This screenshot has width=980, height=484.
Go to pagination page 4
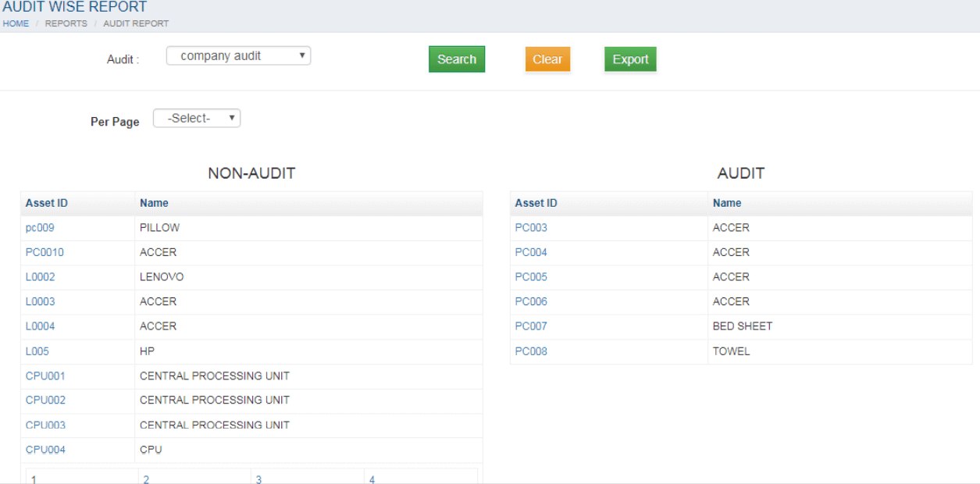372,479
